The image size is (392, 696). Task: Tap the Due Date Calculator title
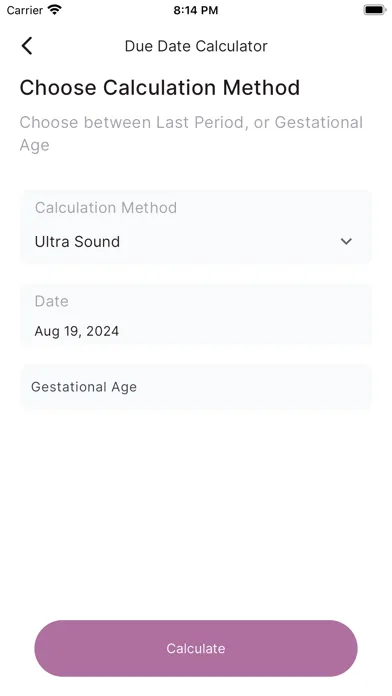pos(196,46)
